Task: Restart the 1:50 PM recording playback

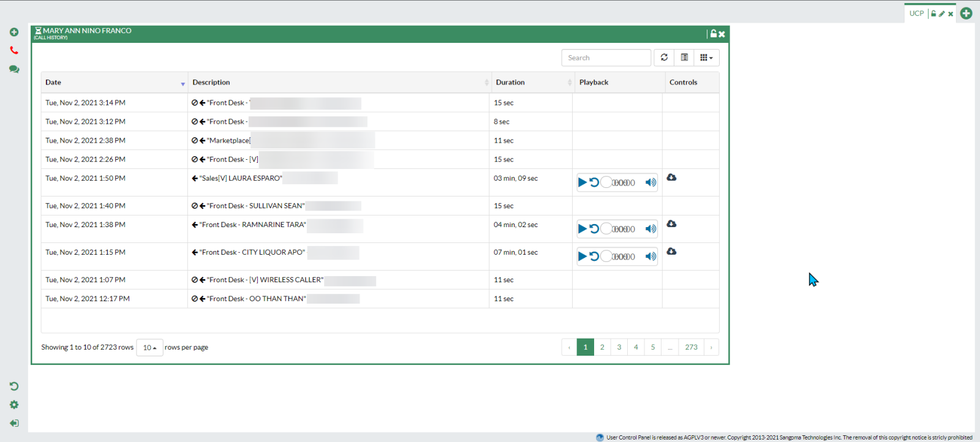Action: (594, 182)
